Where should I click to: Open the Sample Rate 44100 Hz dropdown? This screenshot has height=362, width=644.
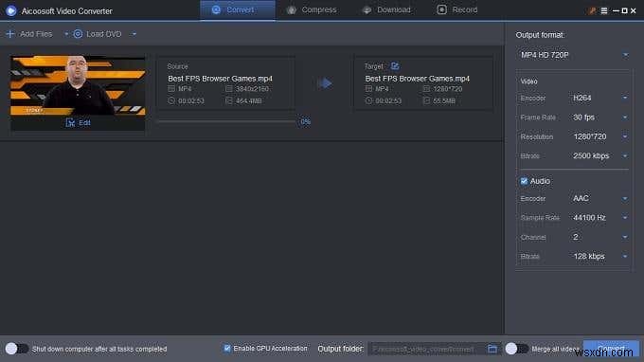(x=599, y=218)
